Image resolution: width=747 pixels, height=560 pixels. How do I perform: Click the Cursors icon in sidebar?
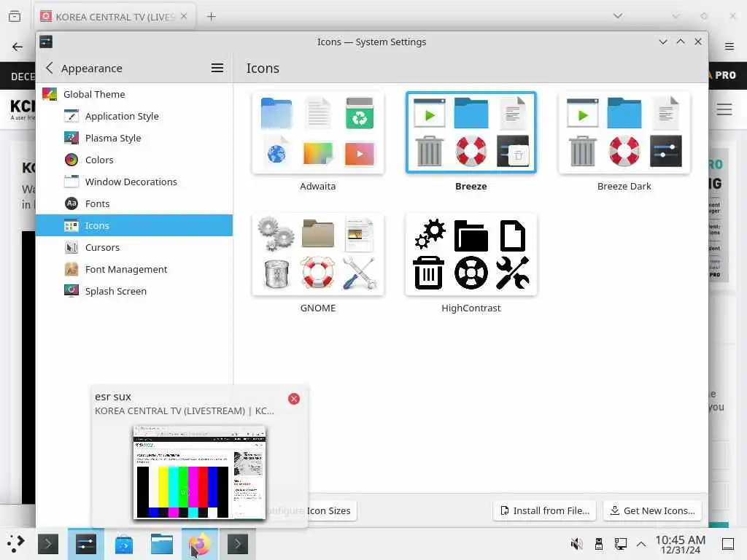[71, 247]
